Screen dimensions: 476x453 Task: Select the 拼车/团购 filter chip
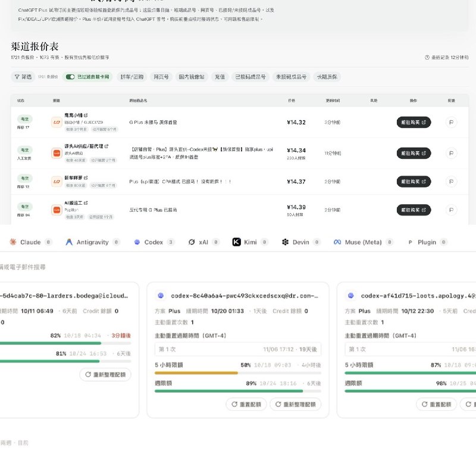coord(131,77)
